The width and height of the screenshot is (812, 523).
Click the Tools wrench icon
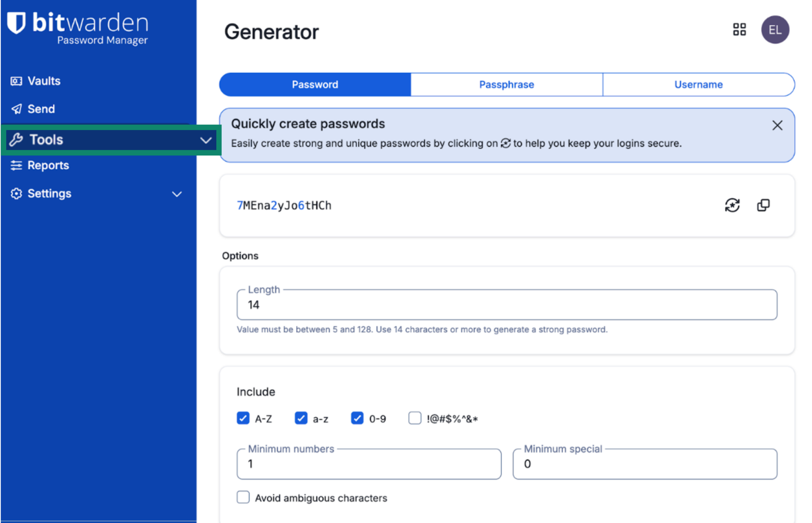coord(16,139)
